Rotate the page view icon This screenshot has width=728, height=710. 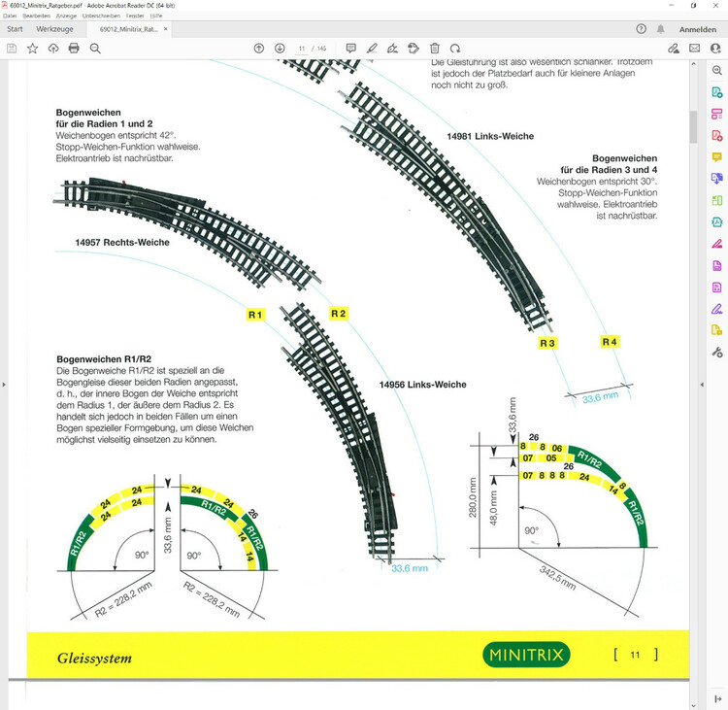(455, 49)
